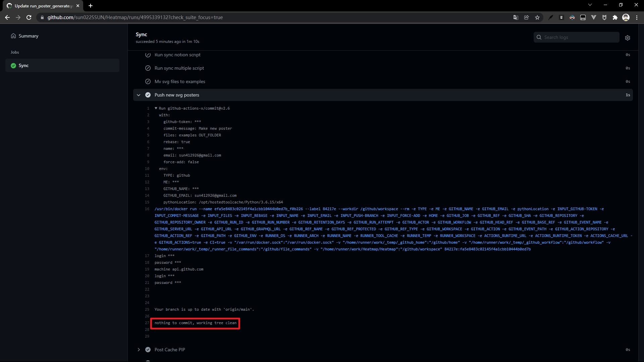Viewport: 644px width, 362px height.
Task: Open Chrome profile avatar
Action: click(x=626, y=17)
